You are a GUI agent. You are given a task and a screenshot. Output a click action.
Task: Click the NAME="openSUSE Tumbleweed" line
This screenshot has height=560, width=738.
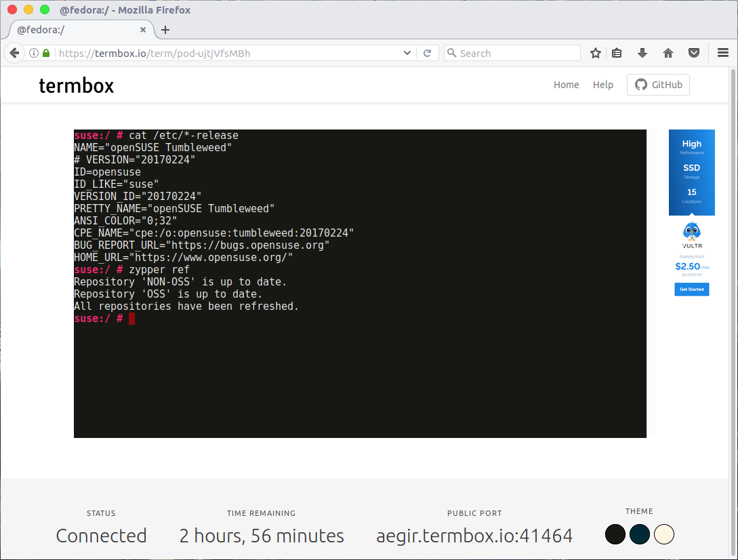click(x=153, y=147)
